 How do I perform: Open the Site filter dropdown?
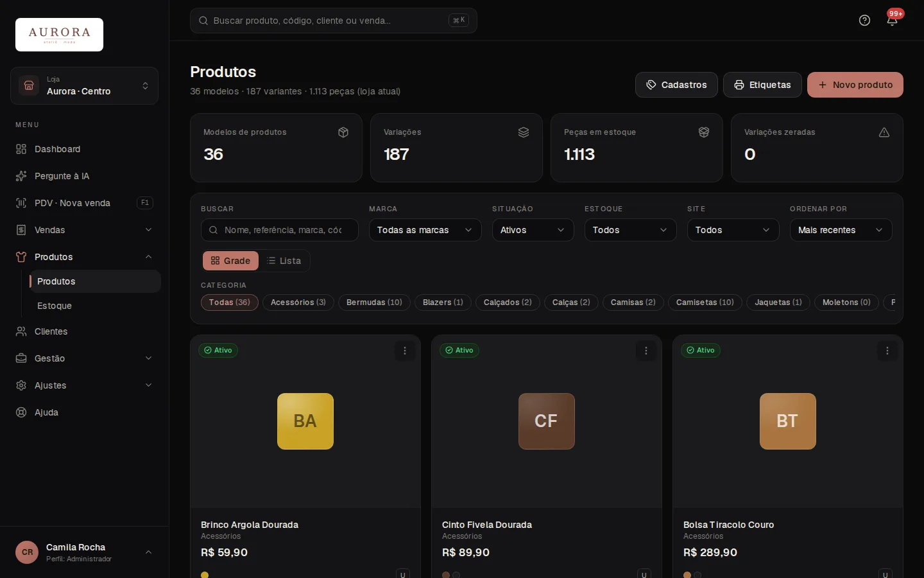(x=733, y=230)
